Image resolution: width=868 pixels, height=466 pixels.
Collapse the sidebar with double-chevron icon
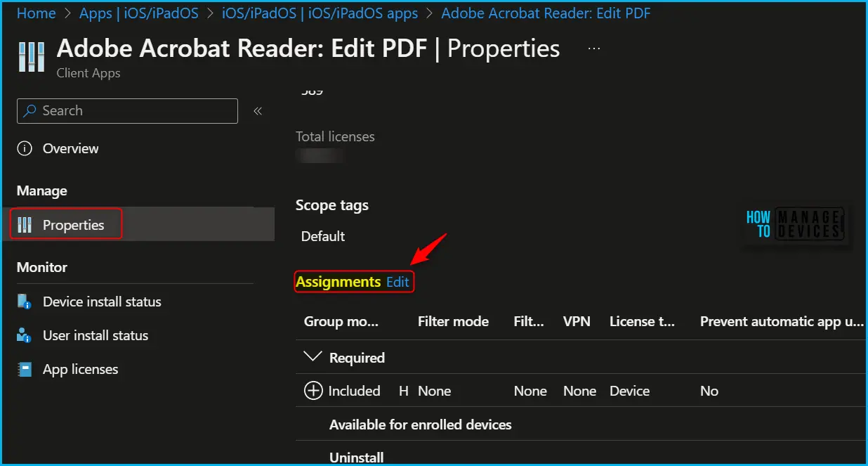coord(258,111)
